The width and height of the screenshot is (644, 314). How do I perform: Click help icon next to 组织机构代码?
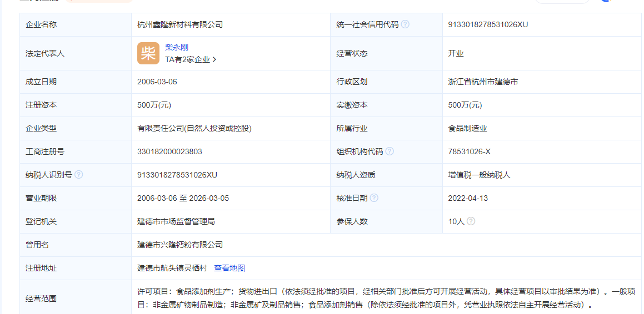coord(390,151)
